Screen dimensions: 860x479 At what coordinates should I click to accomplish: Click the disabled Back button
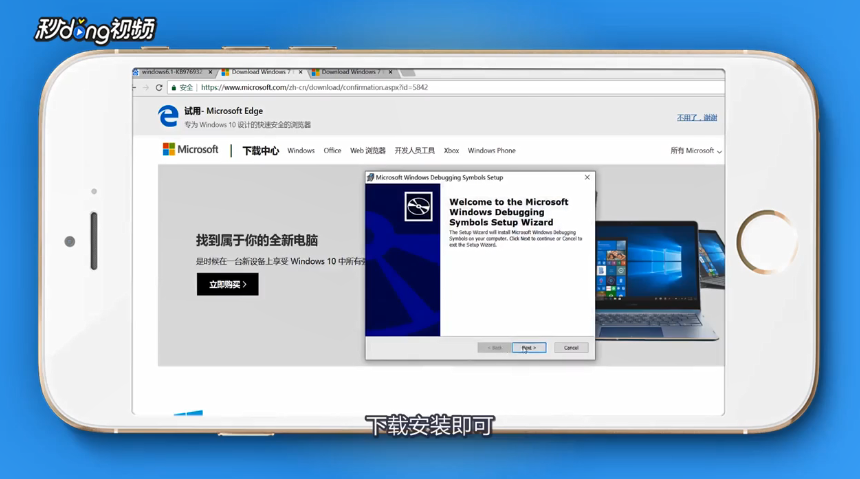494,348
